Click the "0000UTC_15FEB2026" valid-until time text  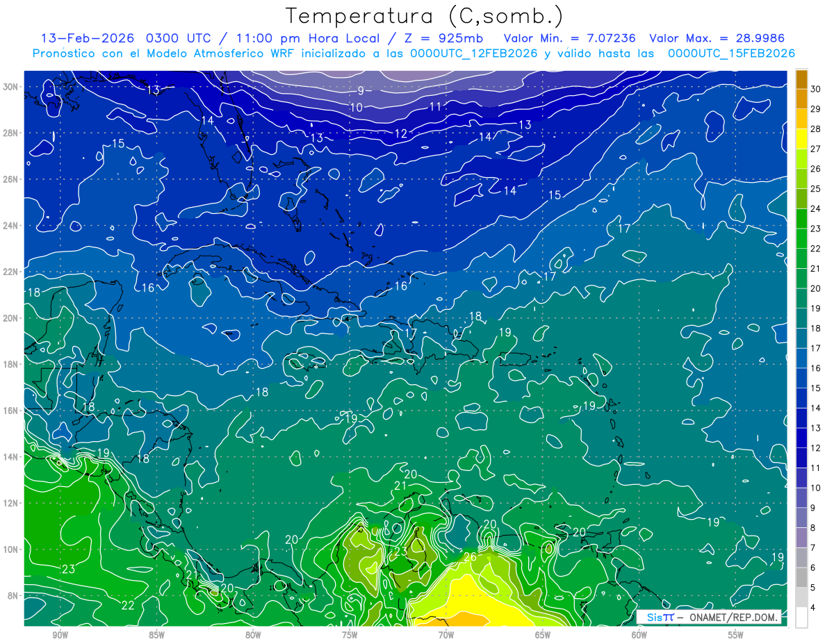731,53
